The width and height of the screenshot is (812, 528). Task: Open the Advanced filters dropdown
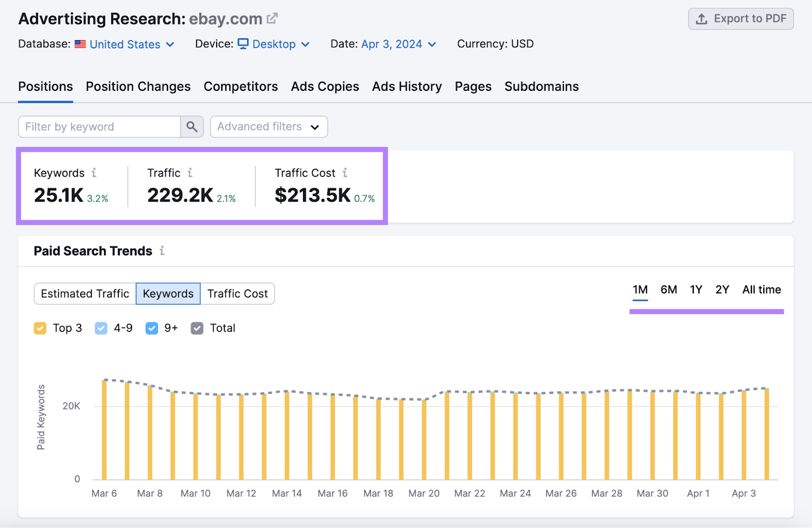point(268,126)
